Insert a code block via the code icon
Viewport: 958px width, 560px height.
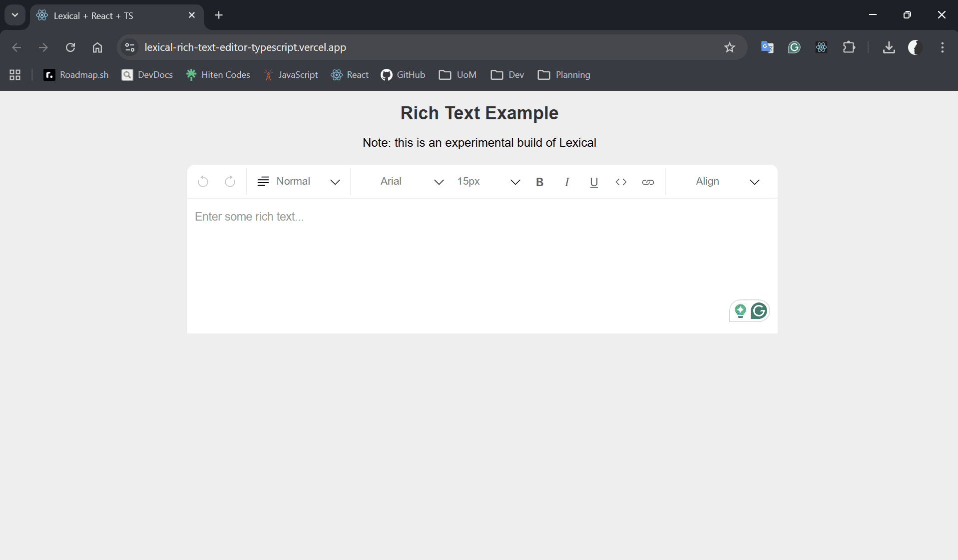621,182
